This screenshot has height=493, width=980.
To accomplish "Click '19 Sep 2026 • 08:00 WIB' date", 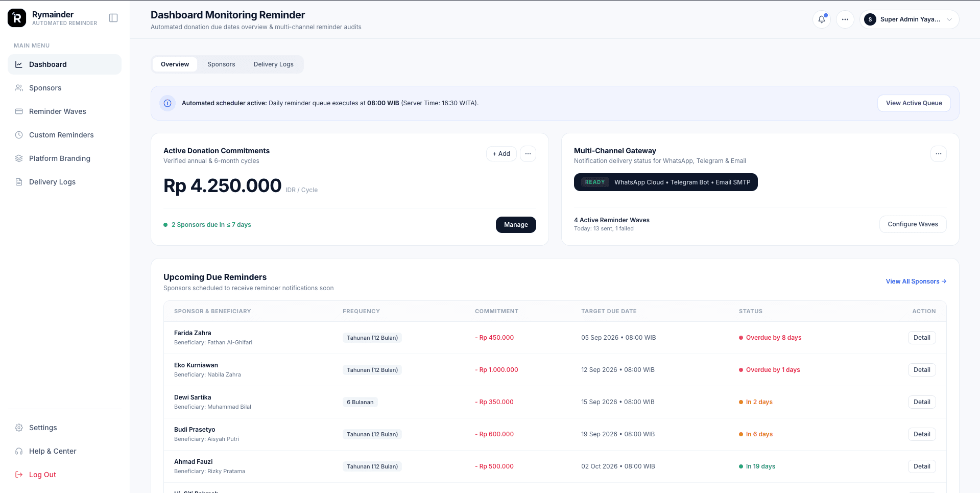I will click(618, 434).
